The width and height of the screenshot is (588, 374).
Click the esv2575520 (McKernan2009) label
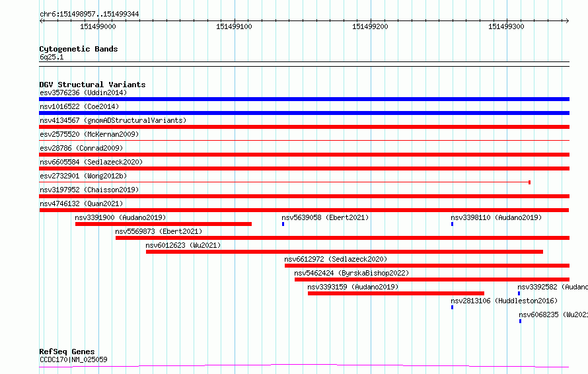pyautogui.click(x=89, y=134)
